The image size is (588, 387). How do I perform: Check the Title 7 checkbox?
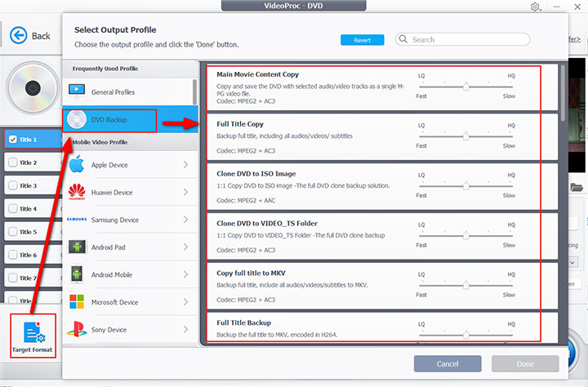pyautogui.click(x=13, y=278)
